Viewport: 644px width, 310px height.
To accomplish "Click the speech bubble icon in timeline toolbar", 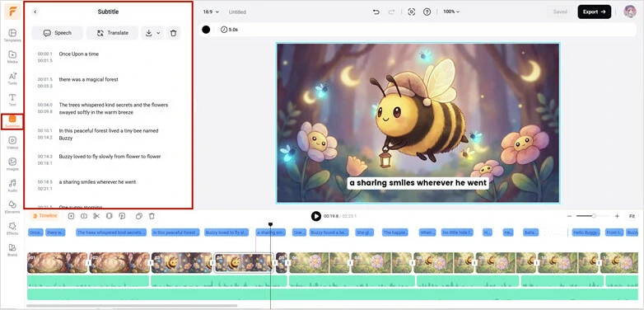I will [x=122, y=216].
